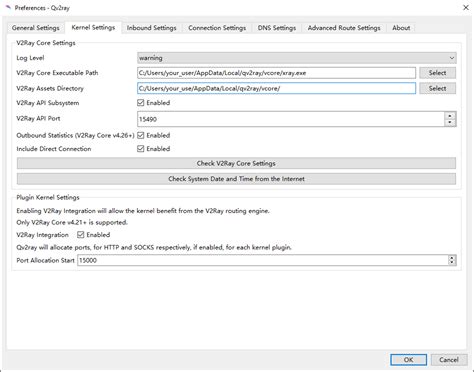The image size is (474, 372).
Task: Increase the V2Ray API Port value
Action: tap(450, 116)
